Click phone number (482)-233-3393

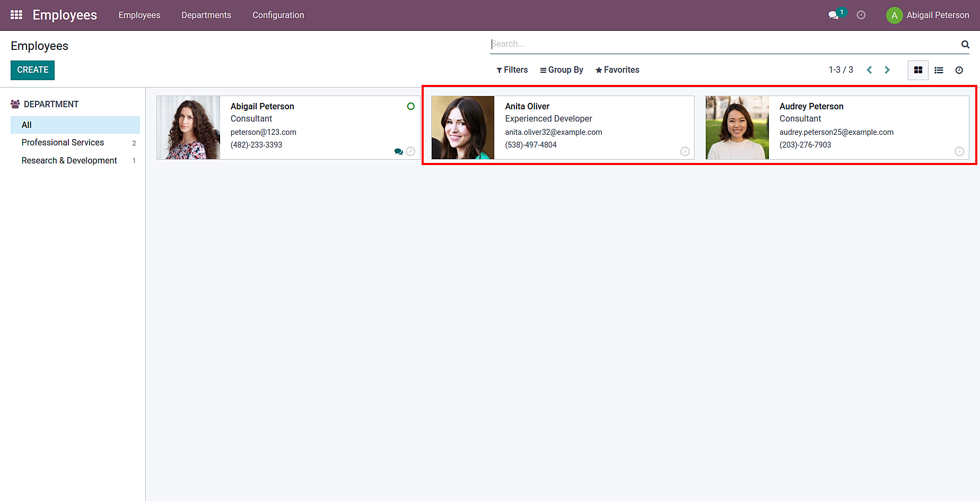tap(256, 145)
